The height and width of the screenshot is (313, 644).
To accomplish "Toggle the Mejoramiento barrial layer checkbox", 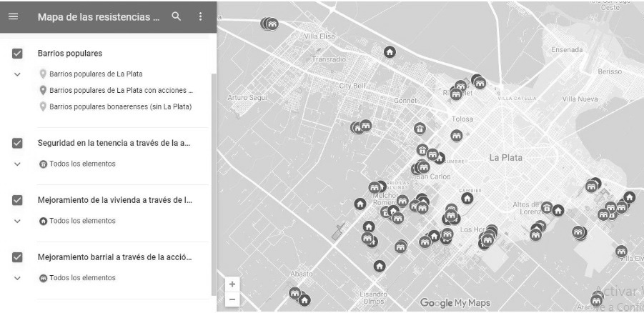I will (x=18, y=257).
